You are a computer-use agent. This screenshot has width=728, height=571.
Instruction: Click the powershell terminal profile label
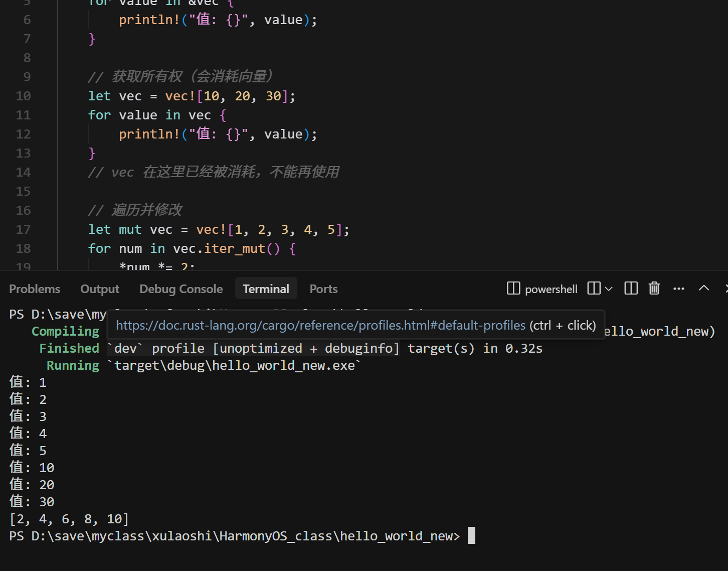pos(551,289)
